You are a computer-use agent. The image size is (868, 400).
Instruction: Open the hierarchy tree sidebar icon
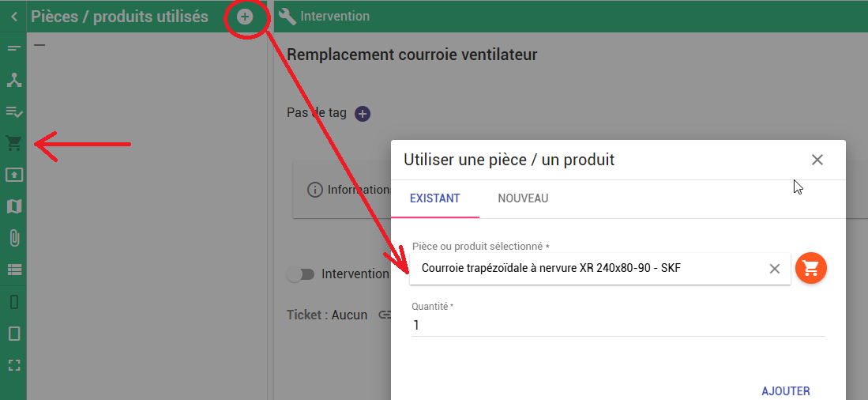coord(13,80)
